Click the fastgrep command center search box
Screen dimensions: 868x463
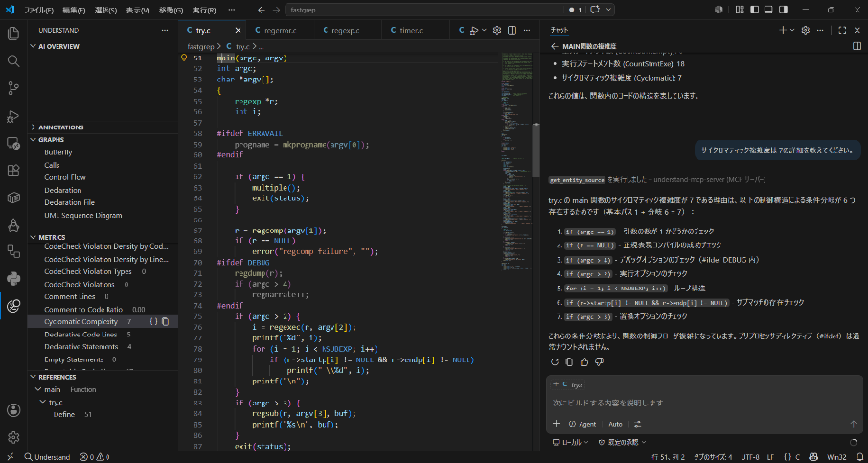pos(425,10)
